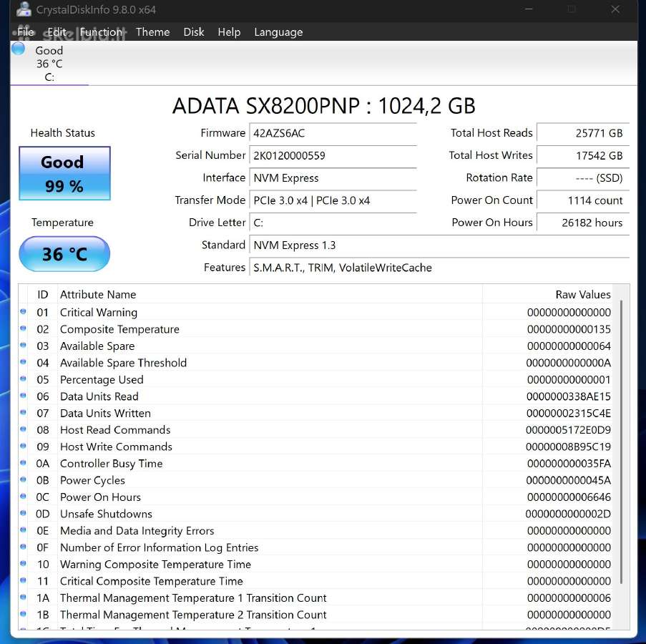Click the status dot for Available Spare Threshold

tap(23, 362)
